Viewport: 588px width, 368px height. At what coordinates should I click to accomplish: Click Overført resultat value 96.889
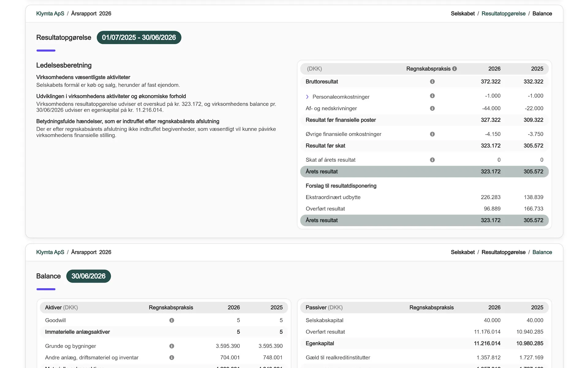pos(492,209)
